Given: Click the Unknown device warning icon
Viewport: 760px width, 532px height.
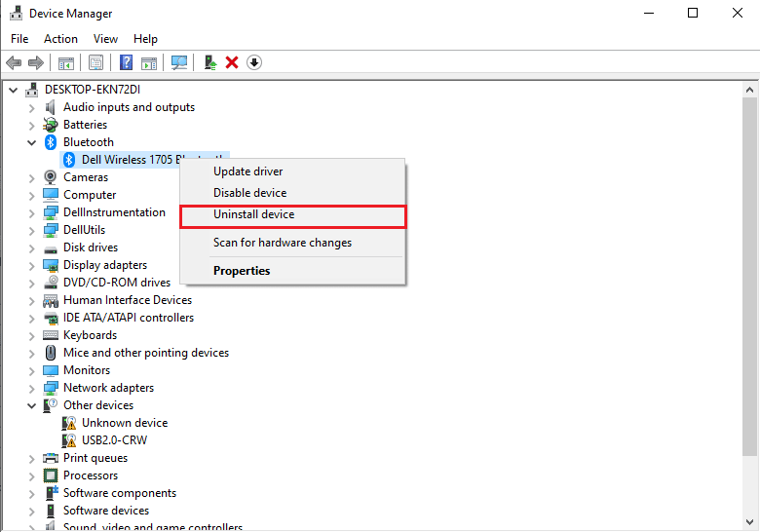Looking at the screenshot, I should tap(69, 423).
